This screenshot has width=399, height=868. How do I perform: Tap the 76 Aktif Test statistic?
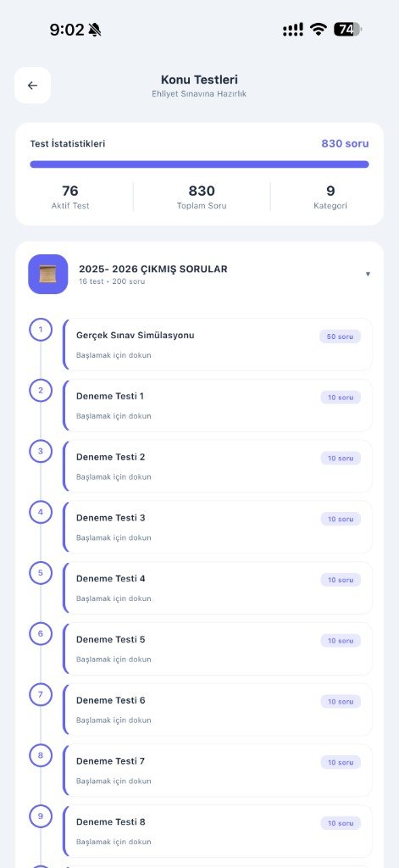70,197
